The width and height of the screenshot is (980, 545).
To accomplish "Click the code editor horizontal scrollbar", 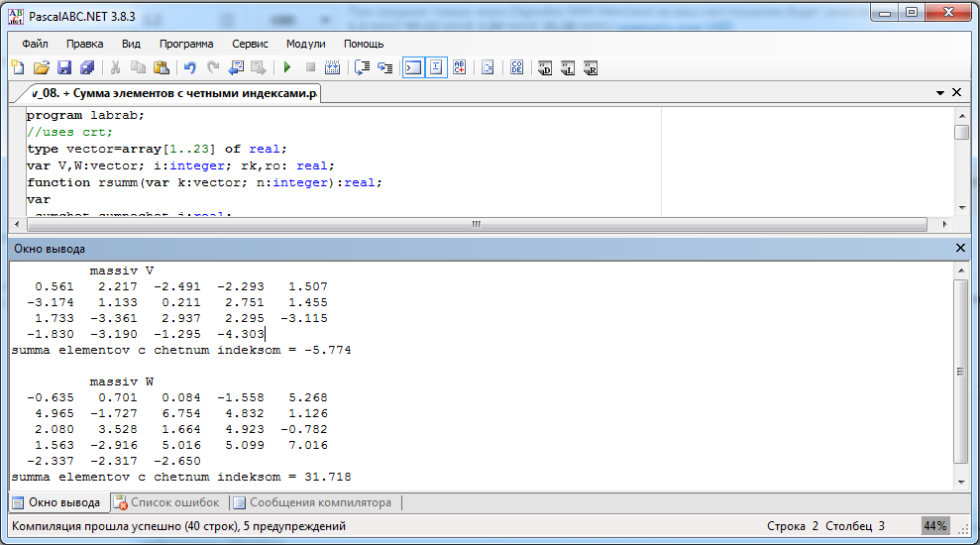I will pos(476,224).
